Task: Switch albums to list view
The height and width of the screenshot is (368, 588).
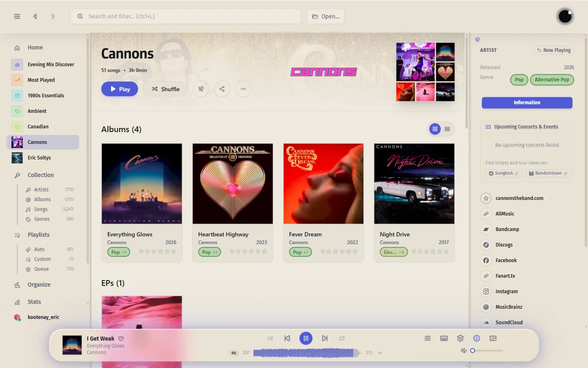Action: pos(447,129)
